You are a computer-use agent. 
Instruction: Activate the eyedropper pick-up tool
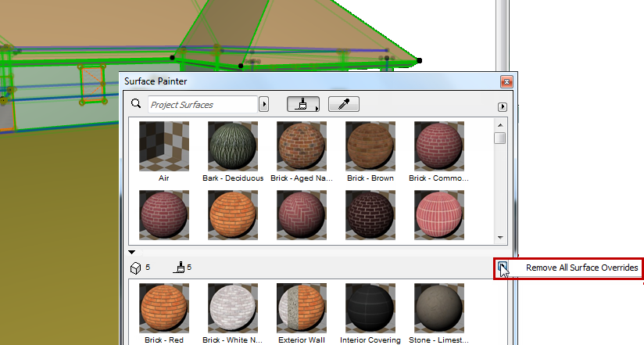344,105
